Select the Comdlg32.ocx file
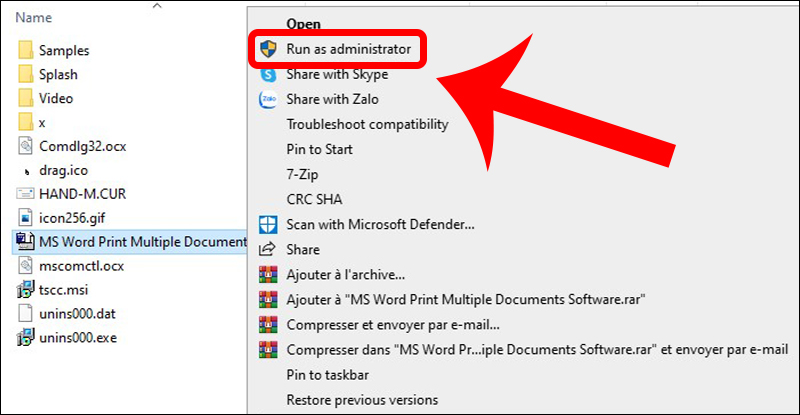Screen dimensions: 800x415 82,146
